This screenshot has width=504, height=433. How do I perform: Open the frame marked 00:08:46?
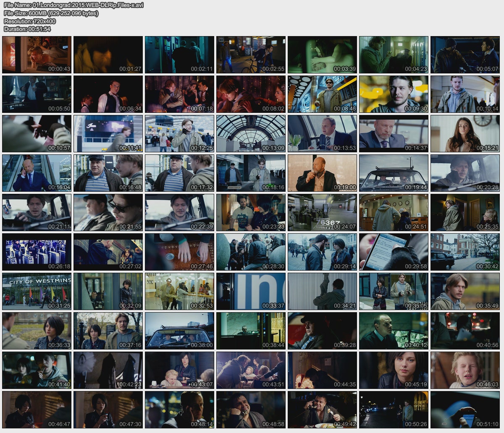click(x=322, y=94)
